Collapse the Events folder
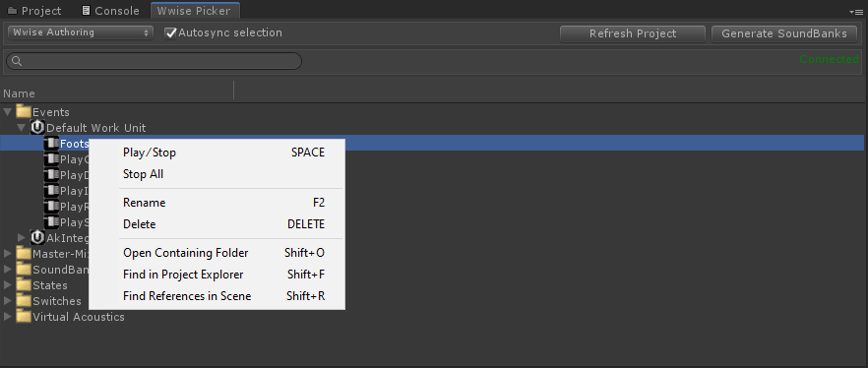868x368 pixels. tap(7, 112)
